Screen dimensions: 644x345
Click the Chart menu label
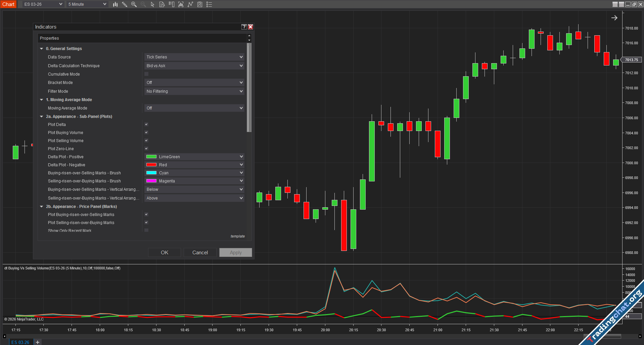click(x=8, y=4)
